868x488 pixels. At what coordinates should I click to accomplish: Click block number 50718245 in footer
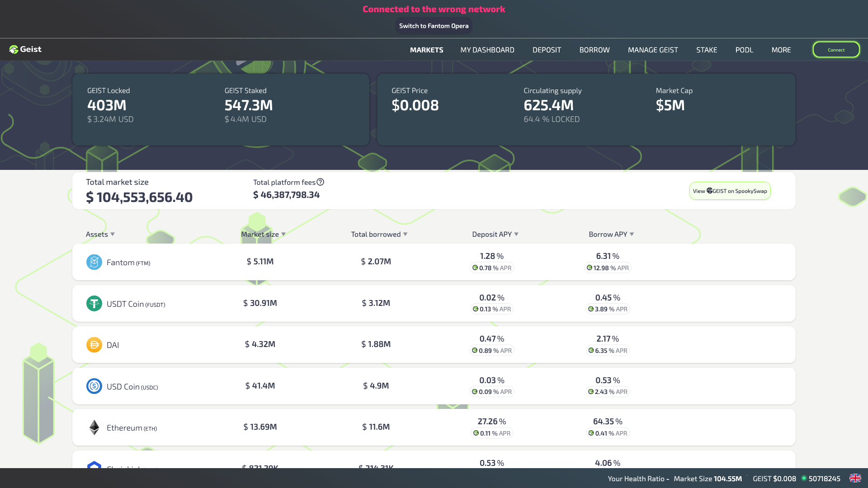click(824, 479)
